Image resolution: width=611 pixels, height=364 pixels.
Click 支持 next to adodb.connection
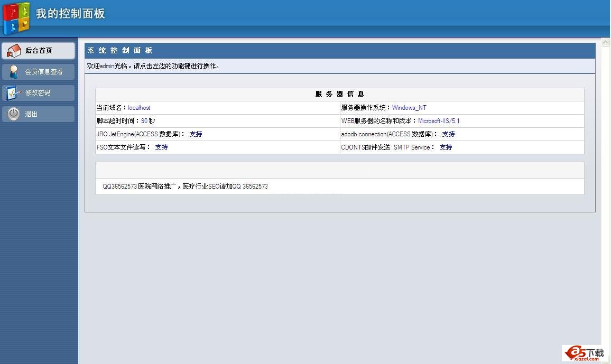click(448, 134)
